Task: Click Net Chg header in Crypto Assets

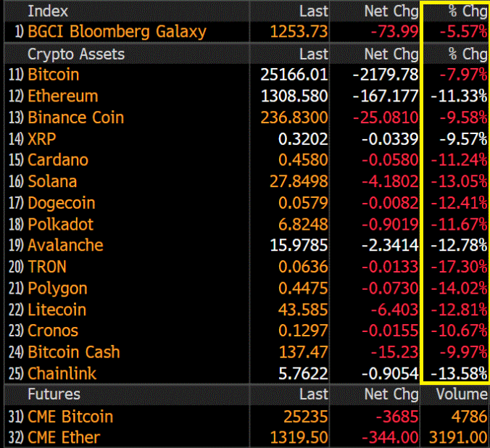Action: pyautogui.click(x=391, y=54)
